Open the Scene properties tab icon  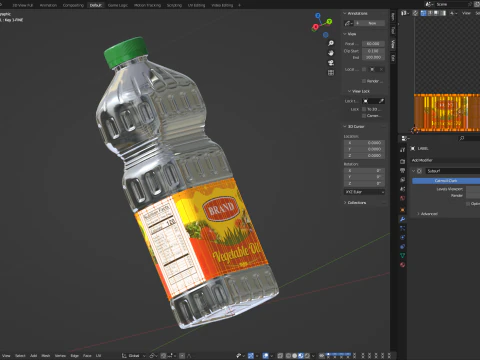403,189
